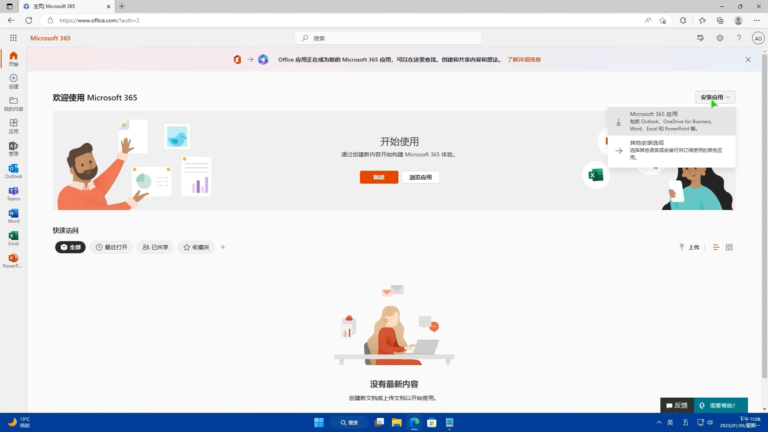Click the Microsoft 365 header title
The image size is (768, 432).
[x=50, y=38]
